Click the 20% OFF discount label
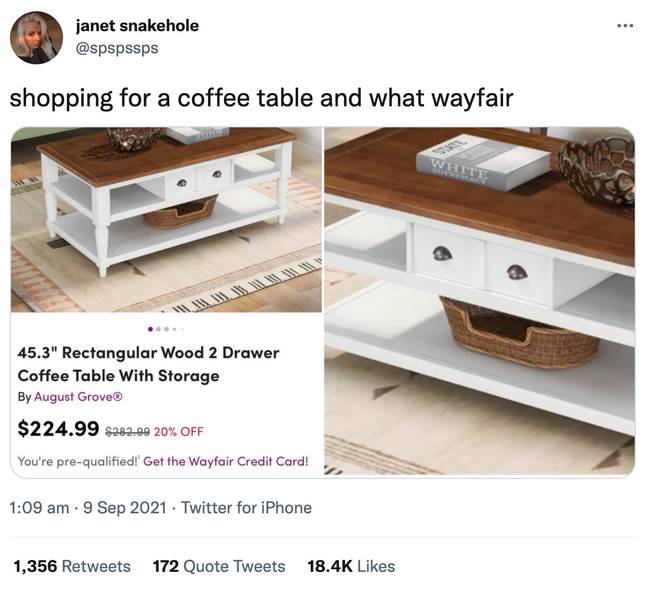This screenshot has width=648, height=592. click(179, 432)
